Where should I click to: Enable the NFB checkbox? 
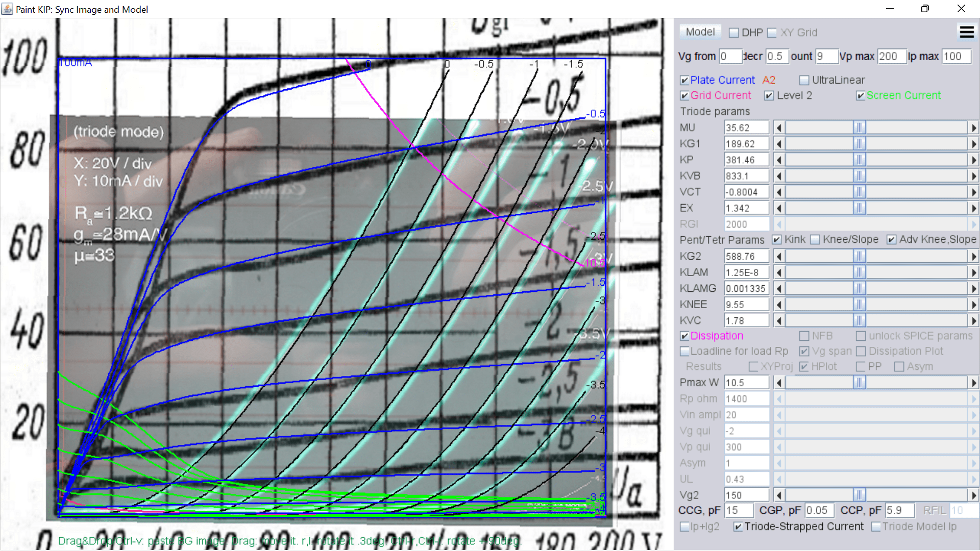pos(804,336)
